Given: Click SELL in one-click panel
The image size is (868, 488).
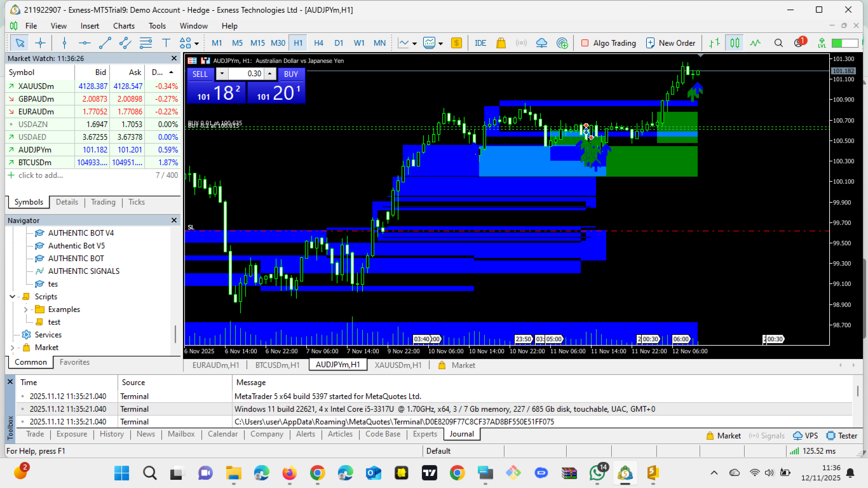Looking at the screenshot, I should coord(200,74).
